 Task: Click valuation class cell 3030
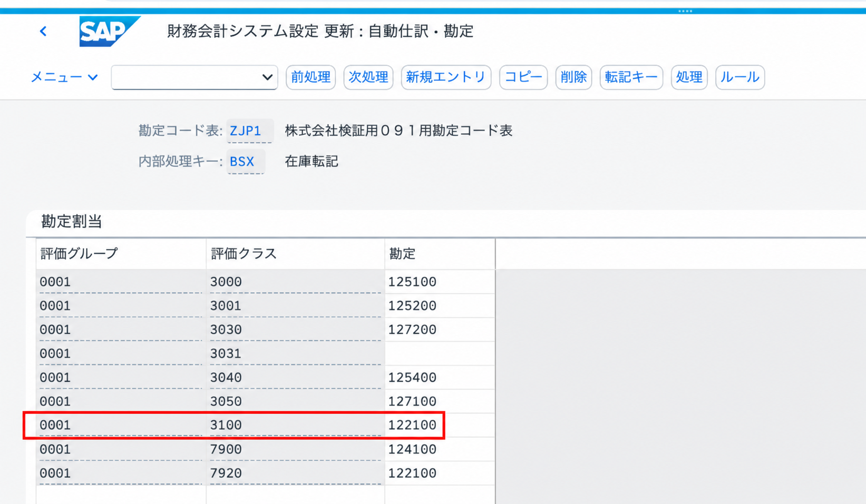pos(295,330)
